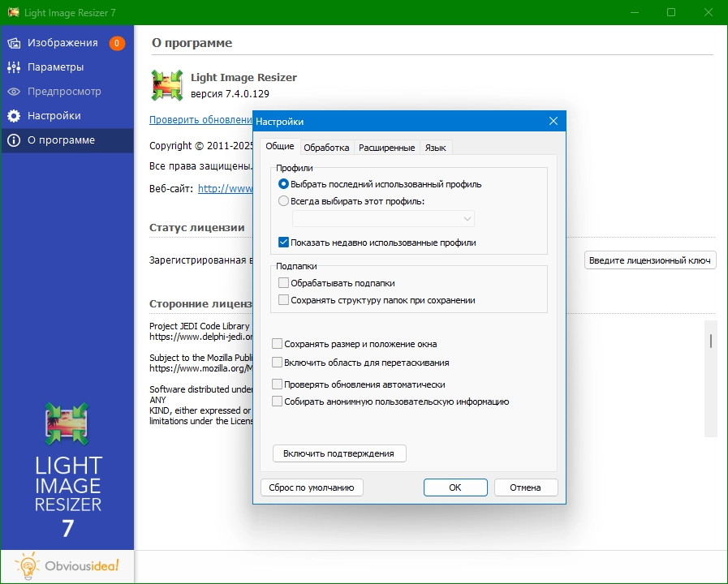This screenshot has width=728, height=584.
Task: Click the Obviousidea lightbulb logo
Action: pyautogui.click(x=27, y=566)
